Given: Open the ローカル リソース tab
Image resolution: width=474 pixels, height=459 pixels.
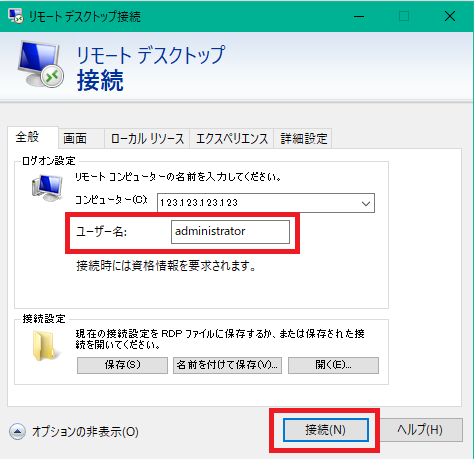Looking at the screenshot, I should [x=147, y=138].
